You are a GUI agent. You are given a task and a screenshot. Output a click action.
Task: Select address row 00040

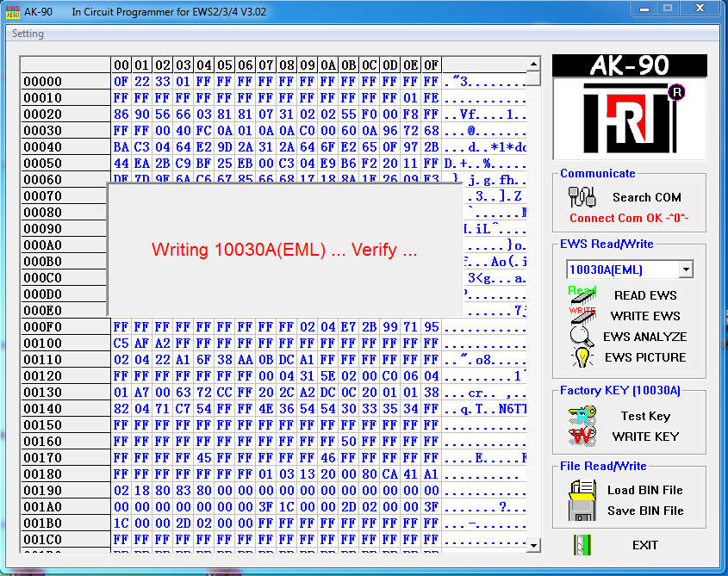coord(65,146)
